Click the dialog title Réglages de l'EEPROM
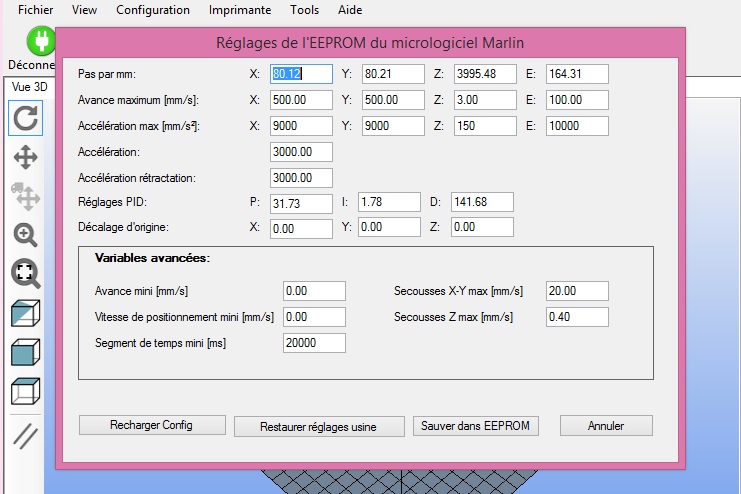The image size is (741, 494). tap(370, 43)
